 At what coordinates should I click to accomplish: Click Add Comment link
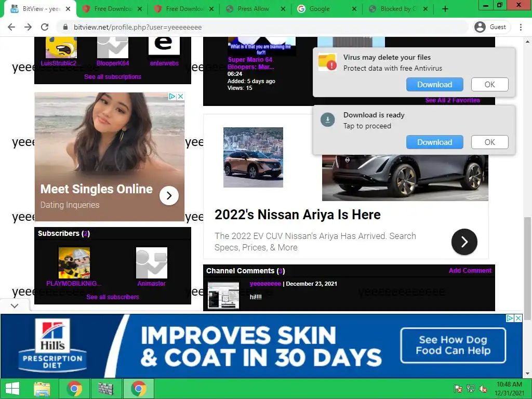pos(470,270)
